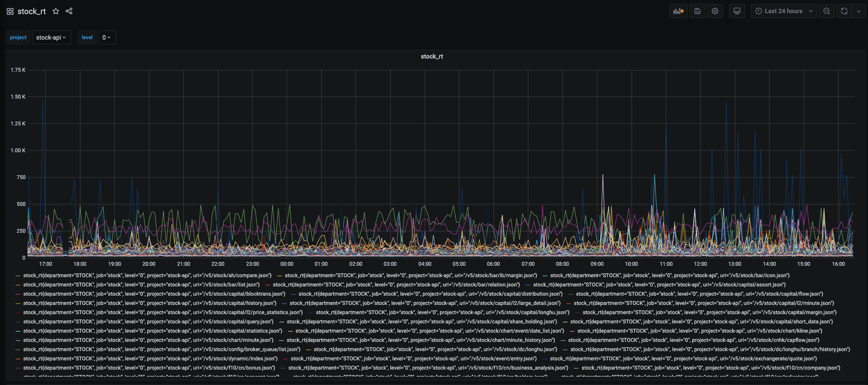Select chart/minute.json legend entry
Viewport: 868px width, 385px height.
(x=148, y=340)
